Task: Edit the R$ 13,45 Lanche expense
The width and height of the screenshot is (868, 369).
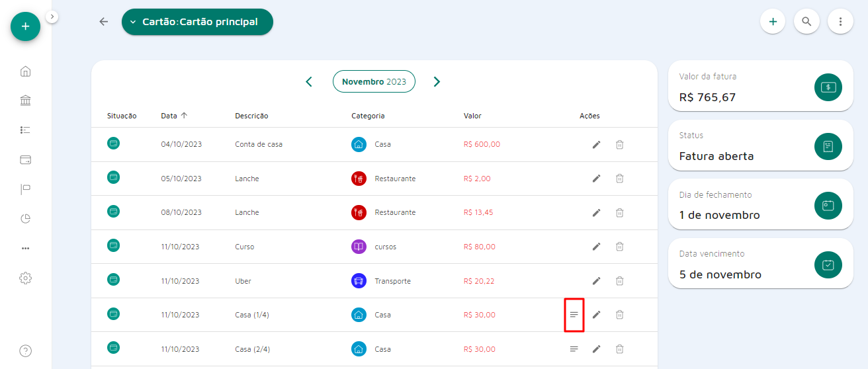Action: (x=596, y=213)
